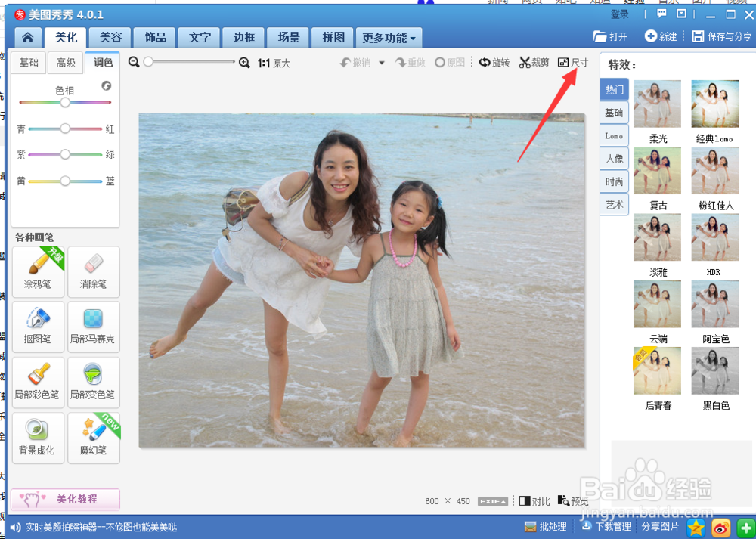Apply the HDR effect thumbnail
The width and height of the screenshot is (756, 539).
(715, 237)
